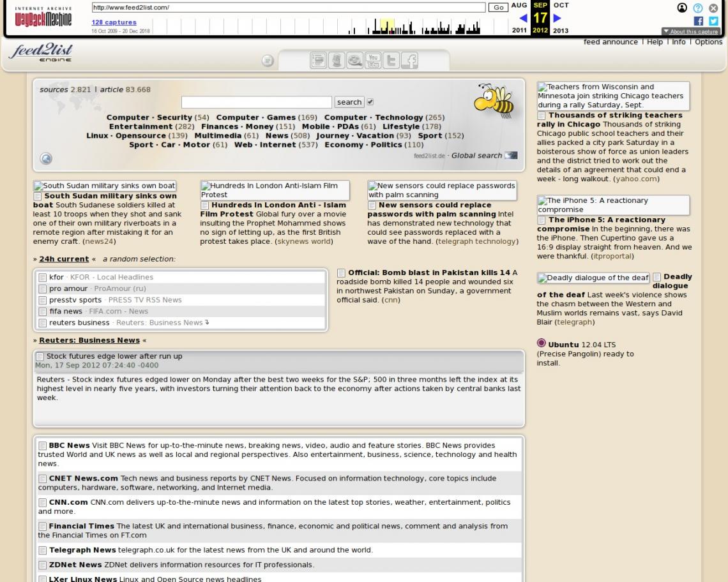Image resolution: width=728 pixels, height=582 pixels.
Task: Open the news list icon in feed2list toolbar
Action: coord(318,61)
